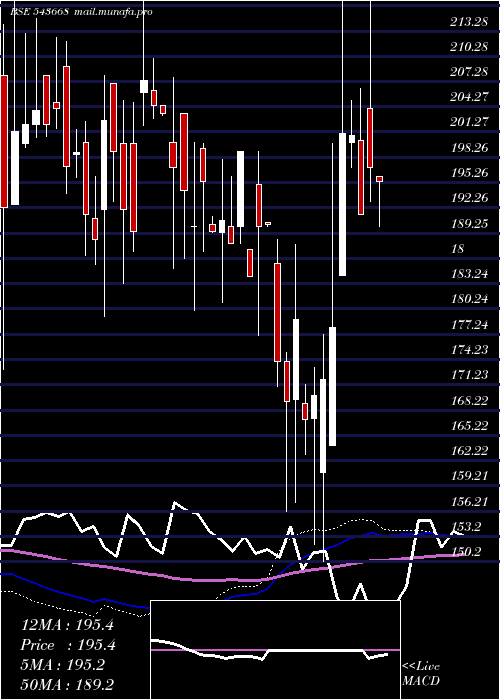
Task: Click the 168.22 price axis label
Action: 470,400
